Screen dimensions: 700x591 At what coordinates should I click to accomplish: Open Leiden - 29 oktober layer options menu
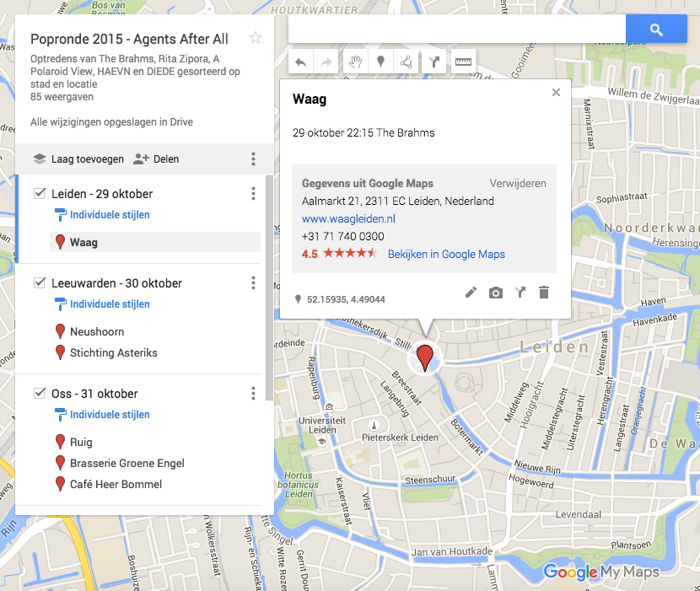[x=253, y=194]
